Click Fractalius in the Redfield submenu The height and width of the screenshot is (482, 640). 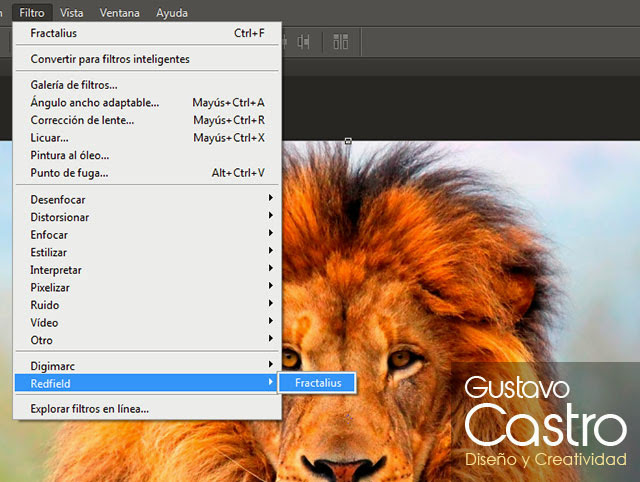pyautogui.click(x=318, y=383)
